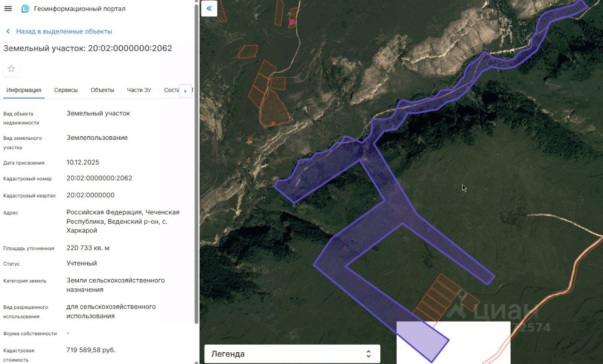Screen dimensions: 603x364
Task: Open the Части ЗУ tab
Action: [139, 90]
